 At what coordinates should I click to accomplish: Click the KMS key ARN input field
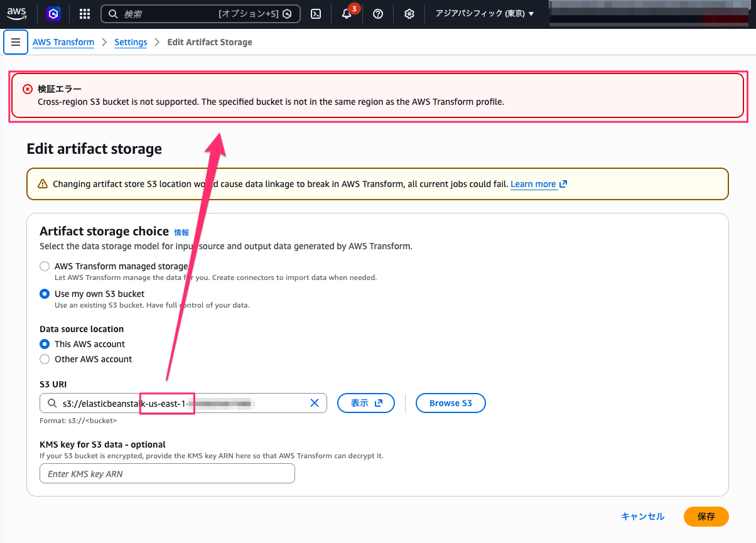167,474
